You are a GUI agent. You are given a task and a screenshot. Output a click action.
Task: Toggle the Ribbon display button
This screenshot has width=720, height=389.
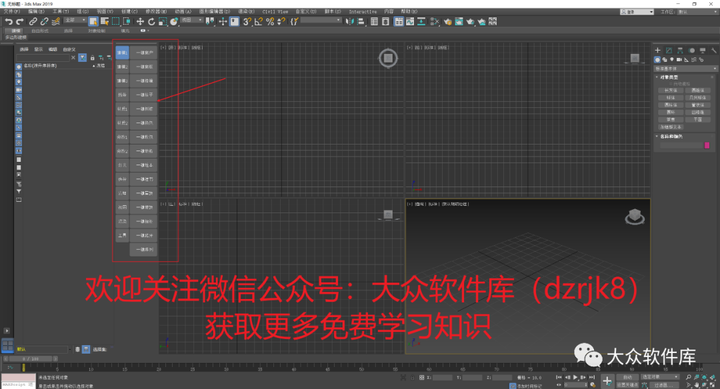click(399, 21)
